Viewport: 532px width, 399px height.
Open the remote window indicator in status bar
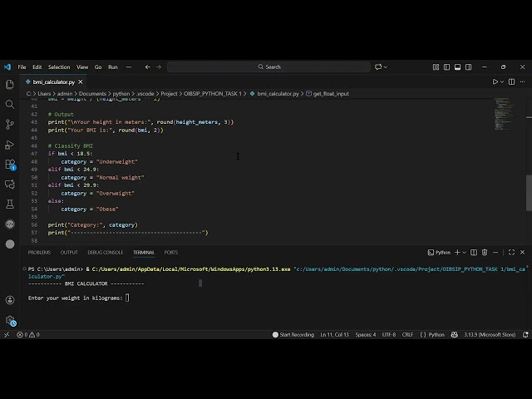point(7,334)
